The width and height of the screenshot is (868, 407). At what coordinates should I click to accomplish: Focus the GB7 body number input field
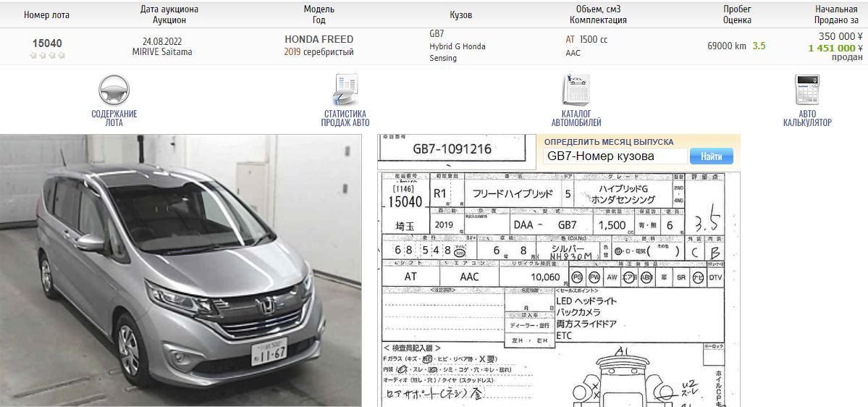[x=615, y=156]
